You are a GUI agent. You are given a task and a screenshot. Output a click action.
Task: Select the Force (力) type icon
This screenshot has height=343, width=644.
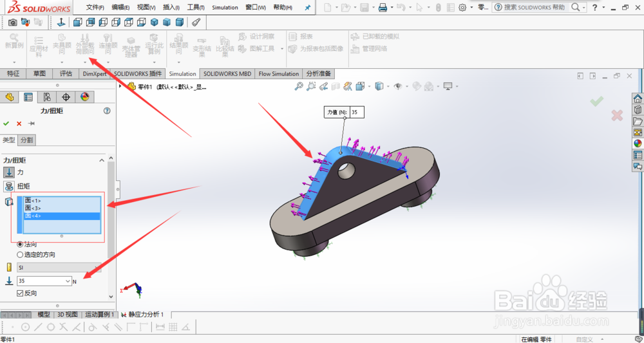coord(8,172)
